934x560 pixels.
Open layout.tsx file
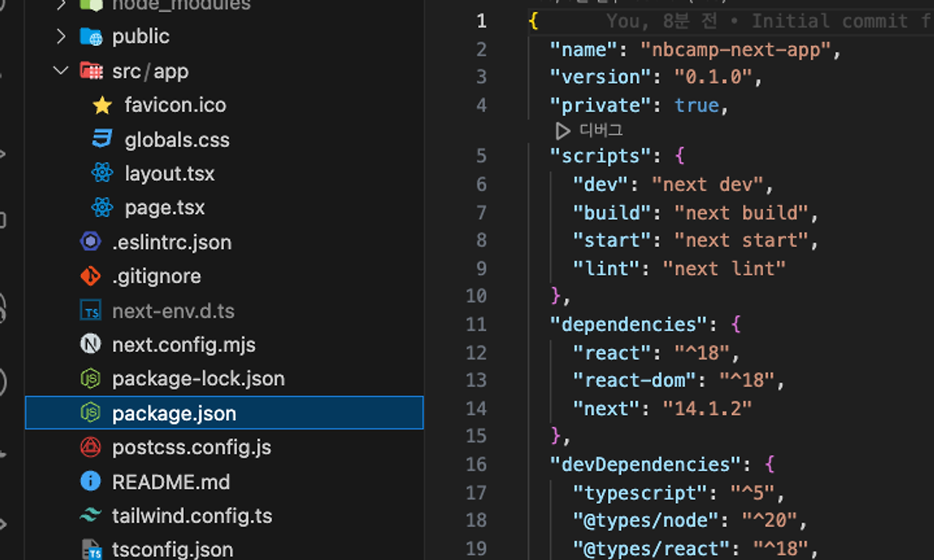pyautogui.click(x=169, y=174)
